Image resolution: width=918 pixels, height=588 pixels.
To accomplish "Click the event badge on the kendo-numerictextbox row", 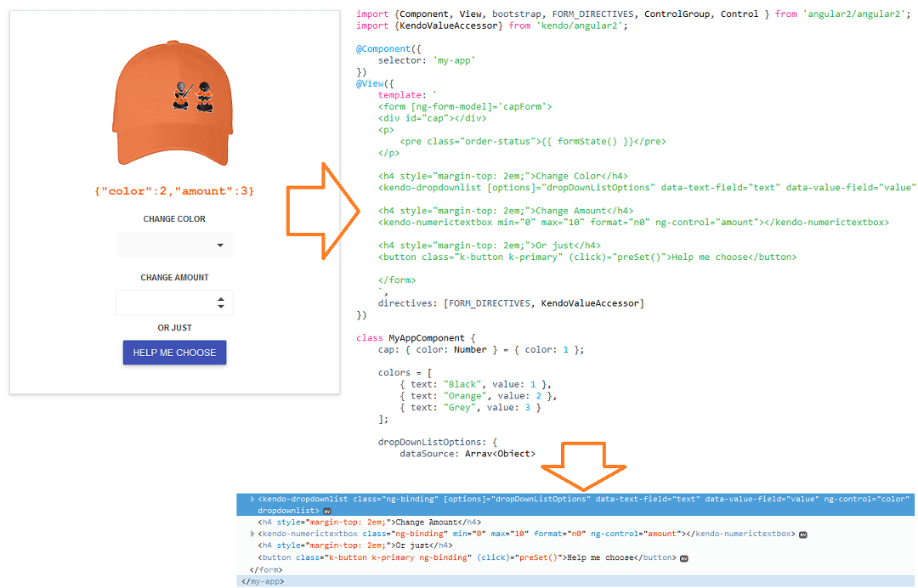I will 803,534.
